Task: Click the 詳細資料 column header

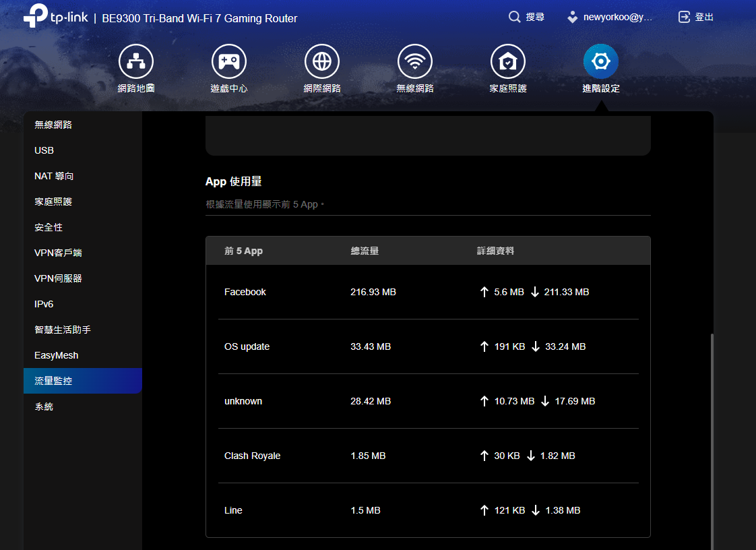Action: click(x=495, y=251)
